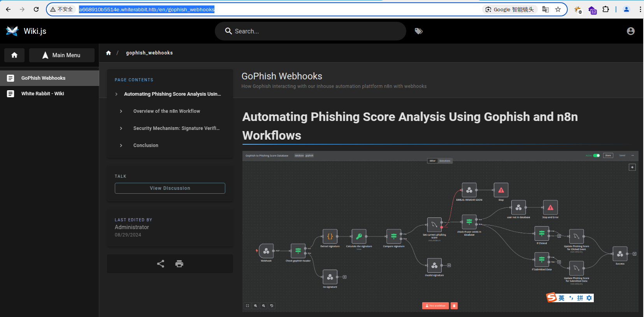Toggle the workflow Active switch
The image size is (644, 317).
(596, 156)
